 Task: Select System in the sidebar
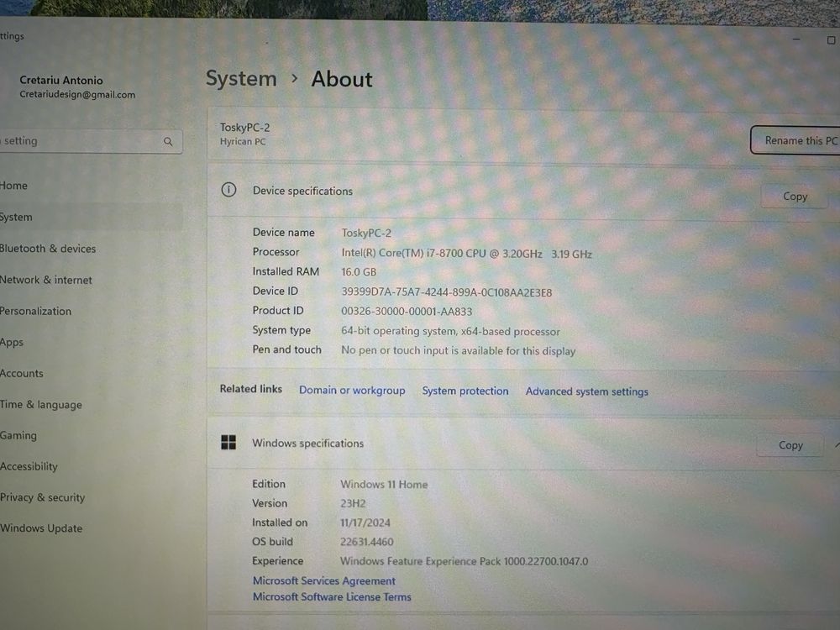[x=91, y=217]
